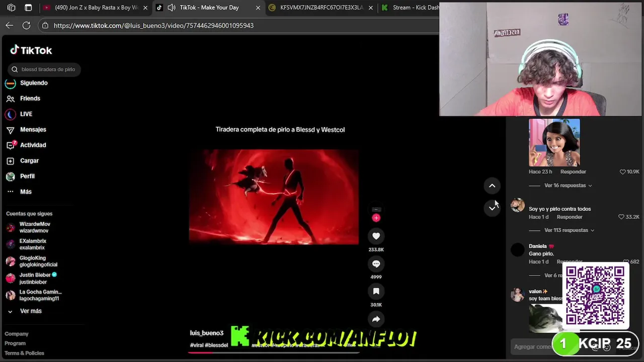Expand Ver 16 respuestas

pos(568,186)
